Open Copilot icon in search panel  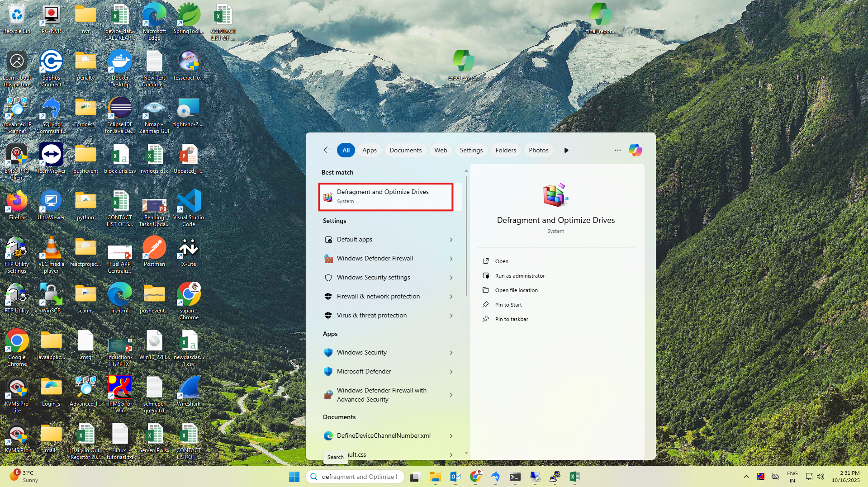tap(635, 150)
